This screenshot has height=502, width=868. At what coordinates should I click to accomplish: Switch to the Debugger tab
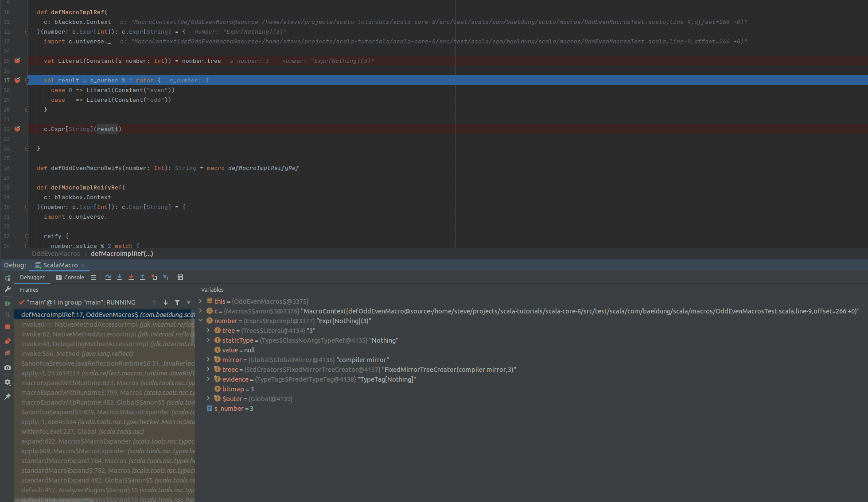[x=32, y=277]
